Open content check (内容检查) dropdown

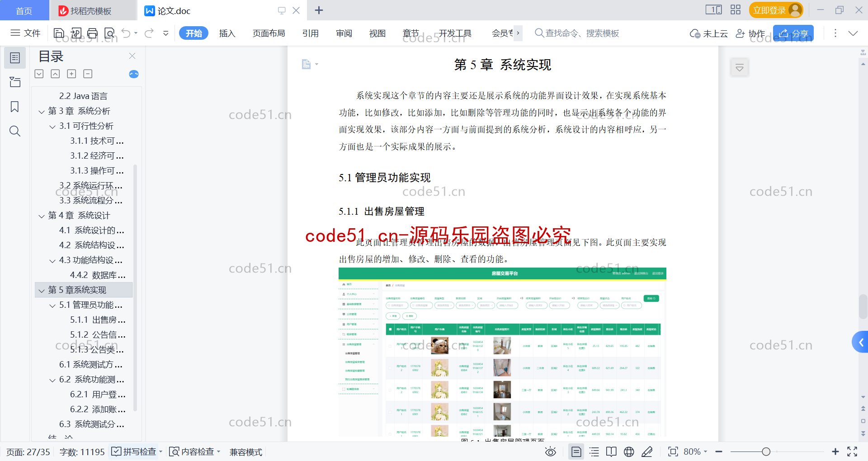(x=194, y=452)
